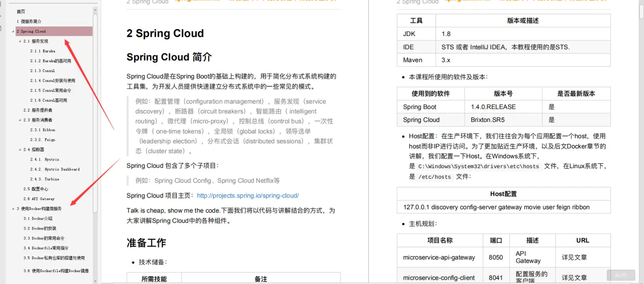Image resolution: width=644 pixels, height=284 pixels.
Task: Select '2.1 服务发现' outline entry
Action: pyautogui.click(x=36, y=41)
